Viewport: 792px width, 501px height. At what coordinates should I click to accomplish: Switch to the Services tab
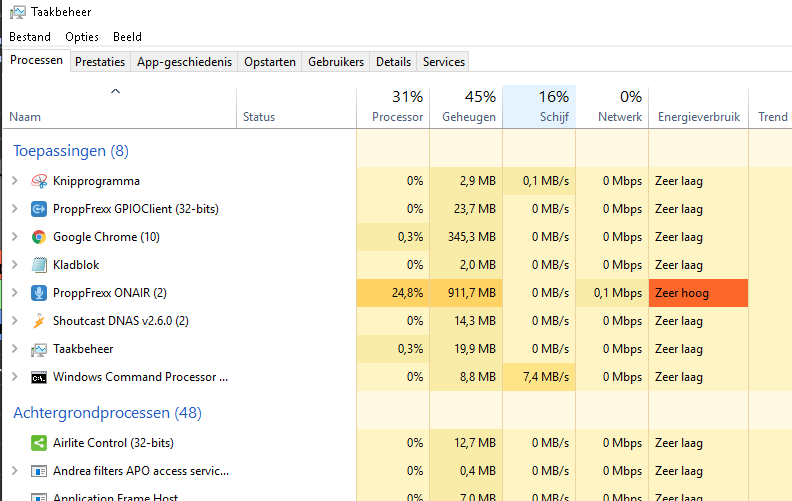(x=443, y=62)
